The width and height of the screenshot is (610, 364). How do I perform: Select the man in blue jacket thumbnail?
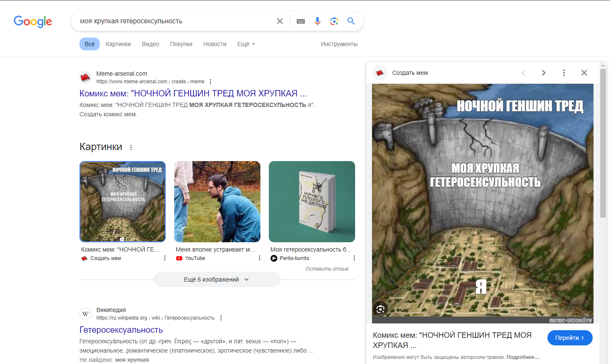pos(217,202)
